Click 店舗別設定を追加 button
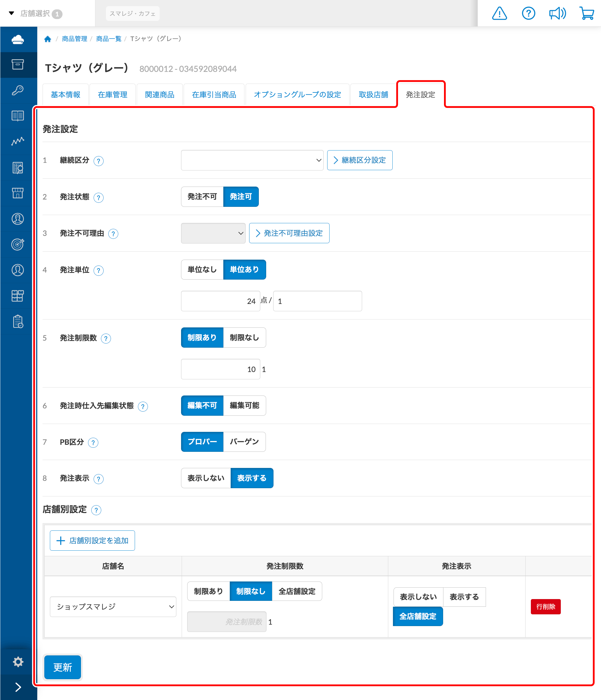 pos(92,540)
